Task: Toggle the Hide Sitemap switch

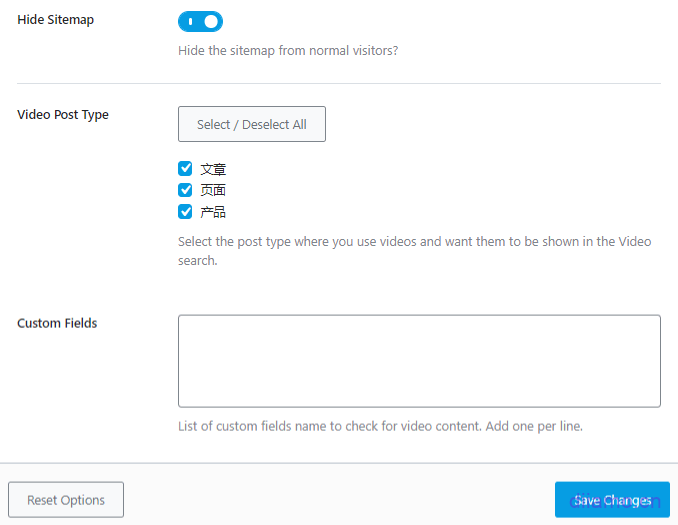Action: [x=200, y=21]
